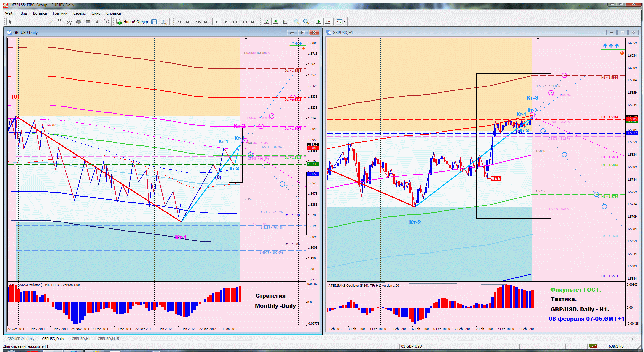This screenshot has height=352, width=644.
Task: Open the Вид menu
Action: point(24,13)
